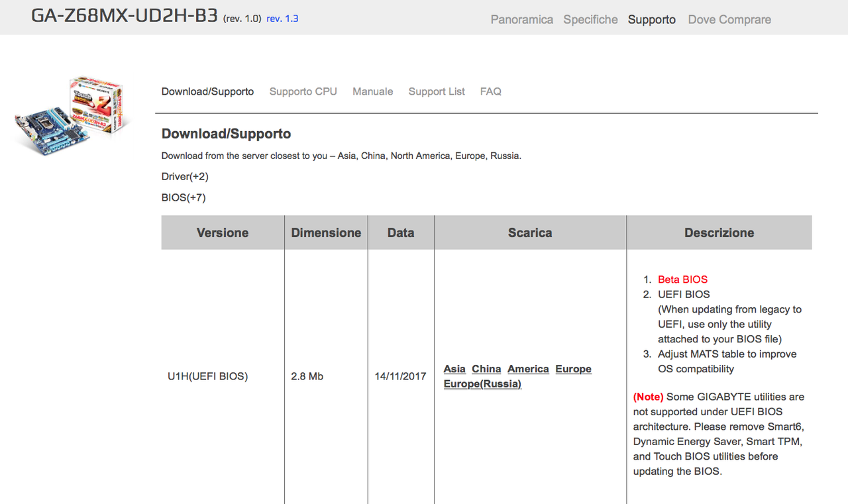Expand the BIOS(+7) section

coord(184,197)
